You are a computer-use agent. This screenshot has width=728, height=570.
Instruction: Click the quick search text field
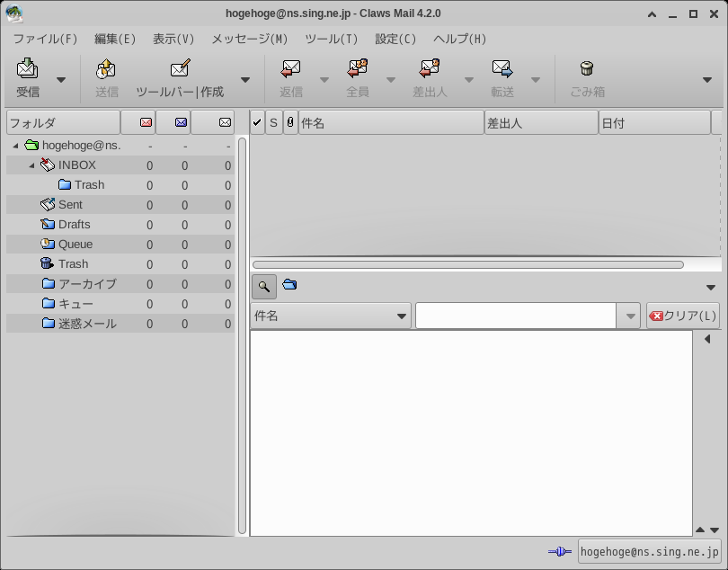[x=516, y=316]
